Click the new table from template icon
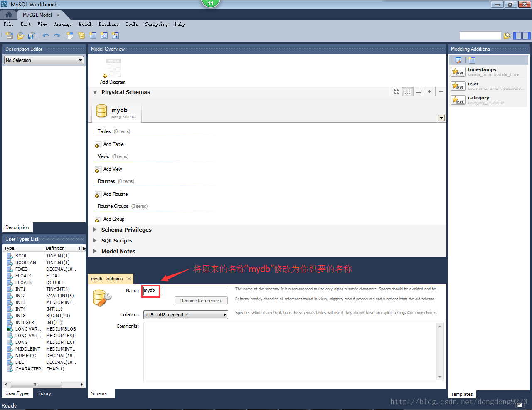The width and height of the screenshot is (532, 410). (472, 60)
